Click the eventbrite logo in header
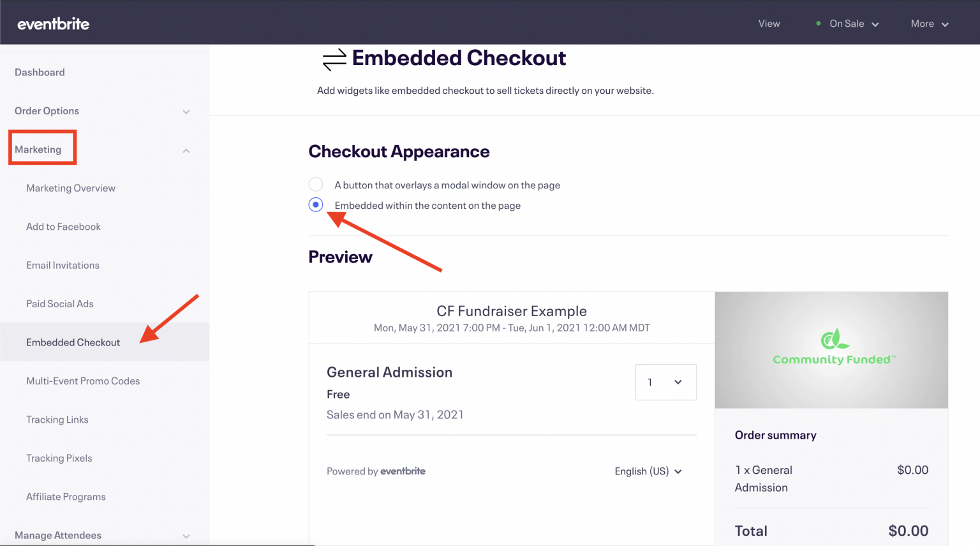This screenshot has width=980, height=546. tap(54, 24)
